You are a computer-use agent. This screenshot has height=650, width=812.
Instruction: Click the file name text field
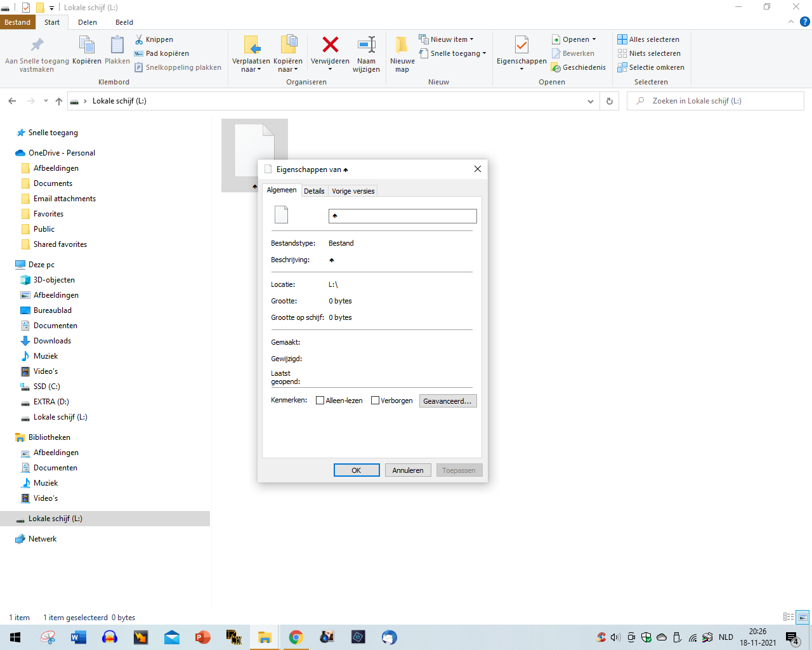click(x=402, y=216)
